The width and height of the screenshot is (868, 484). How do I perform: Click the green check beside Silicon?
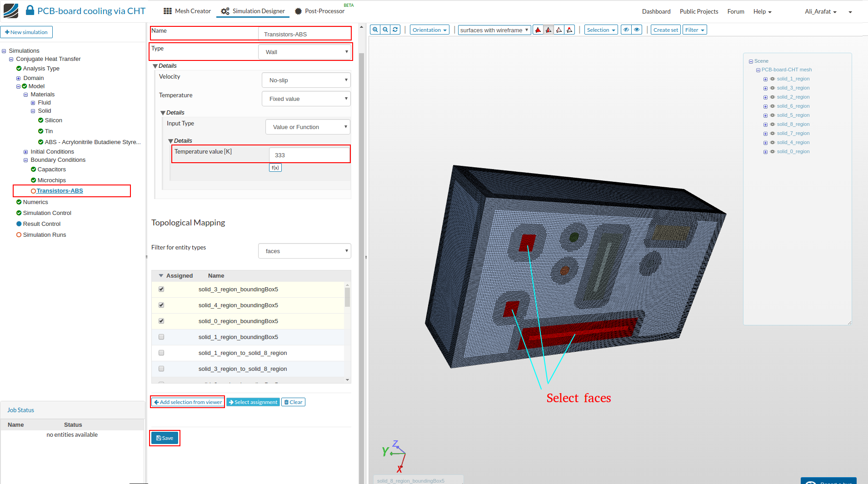point(41,120)
